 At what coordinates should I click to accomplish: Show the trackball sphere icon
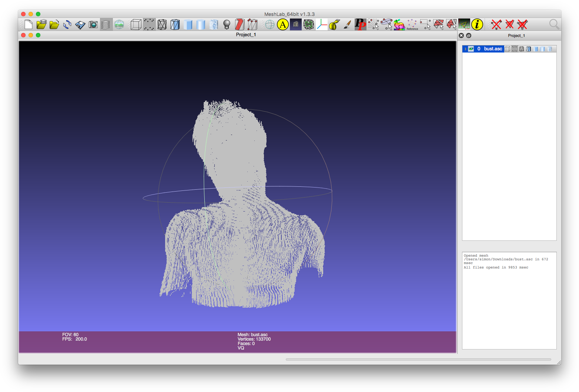[x=270, y=25]
